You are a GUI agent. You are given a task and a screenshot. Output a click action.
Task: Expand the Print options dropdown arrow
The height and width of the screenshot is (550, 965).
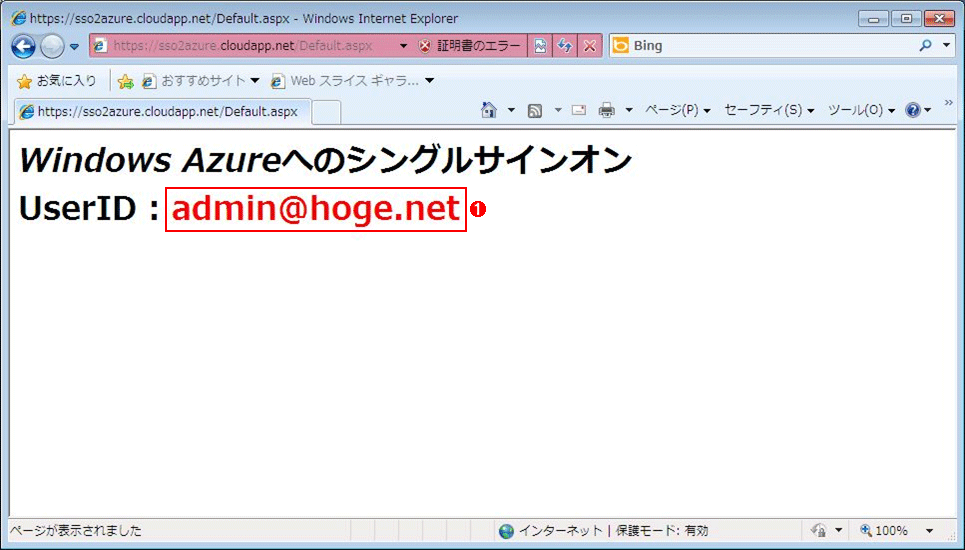tap(628, 110)
